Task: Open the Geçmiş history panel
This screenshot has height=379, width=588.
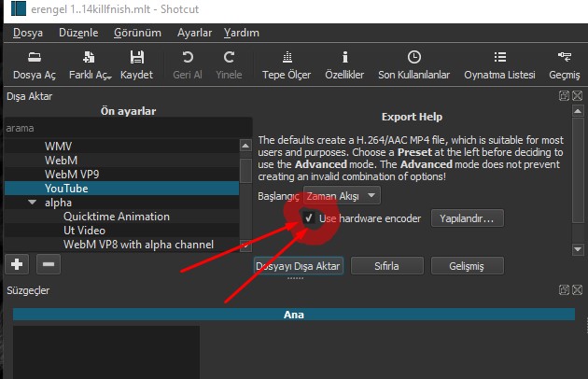Action: tap(565, 65)
